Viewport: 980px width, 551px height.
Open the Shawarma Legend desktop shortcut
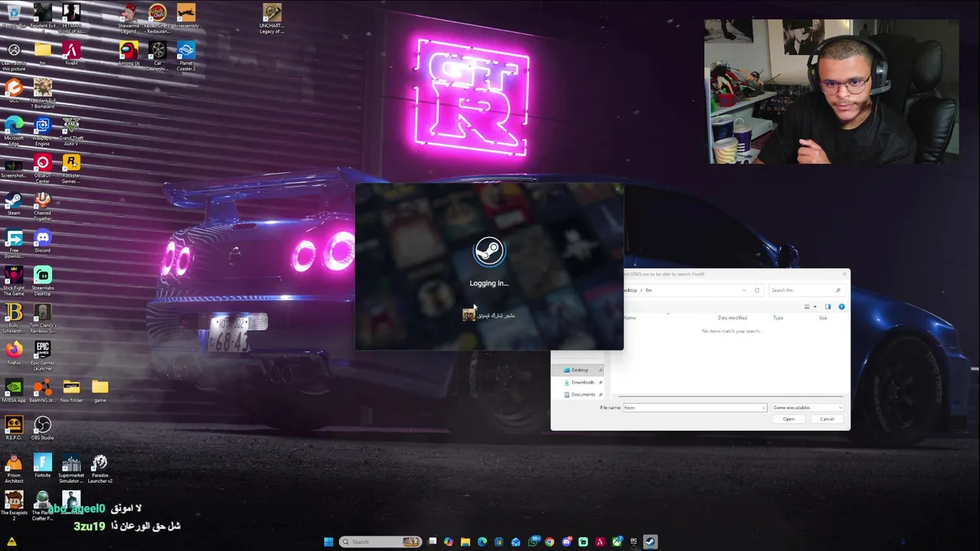[129, 18]
